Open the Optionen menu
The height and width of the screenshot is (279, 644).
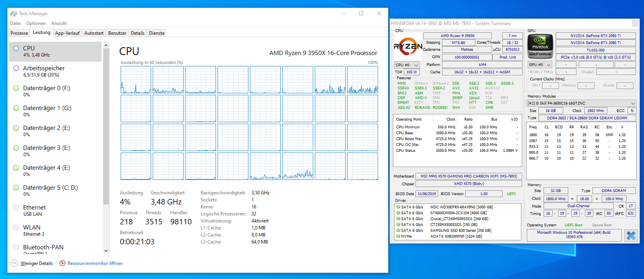pyautogui.click(x=36, y=23)
